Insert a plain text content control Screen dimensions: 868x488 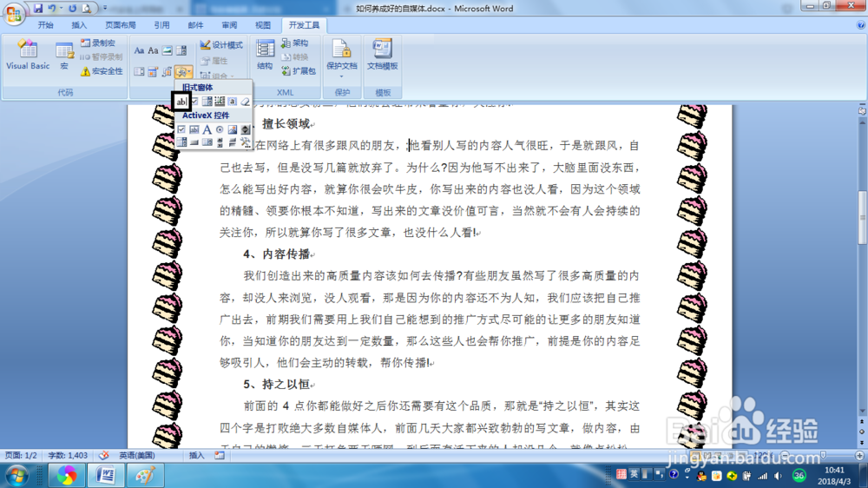coord(153,51)
